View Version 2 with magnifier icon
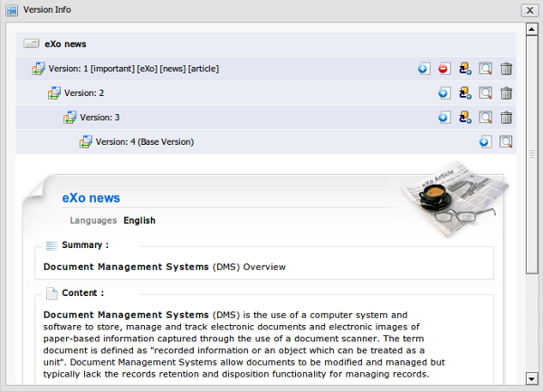 [486, 92]
